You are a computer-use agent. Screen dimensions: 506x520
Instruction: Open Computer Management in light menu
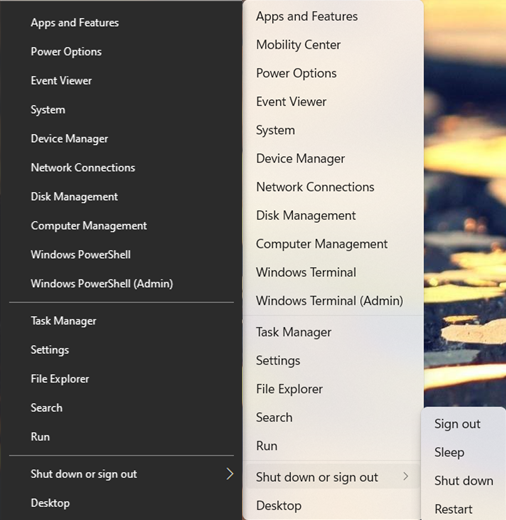[x=321, y=244]
